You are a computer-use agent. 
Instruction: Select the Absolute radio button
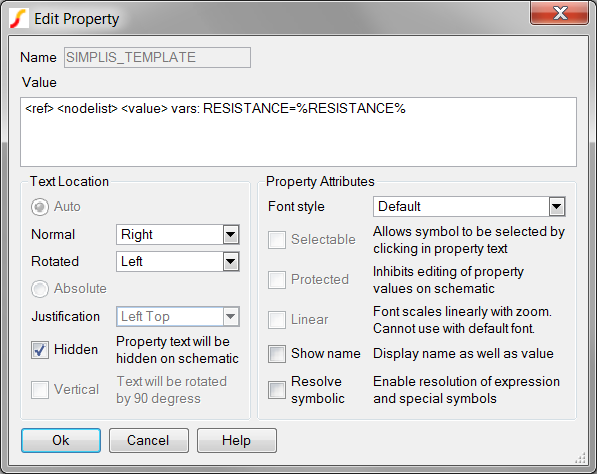[40, 289]
